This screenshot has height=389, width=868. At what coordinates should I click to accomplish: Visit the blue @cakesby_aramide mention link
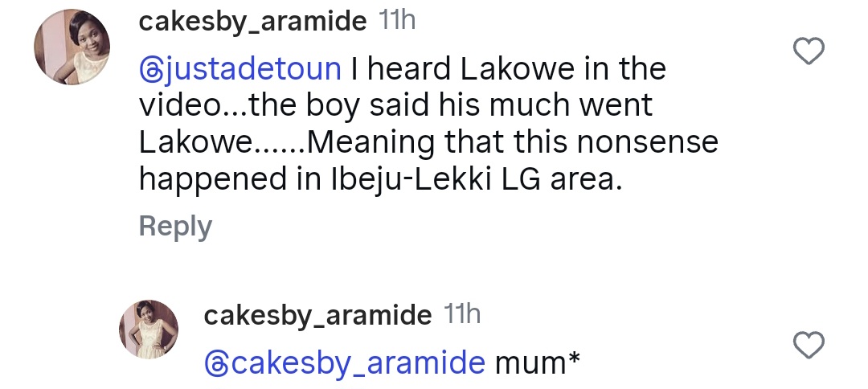346,363
